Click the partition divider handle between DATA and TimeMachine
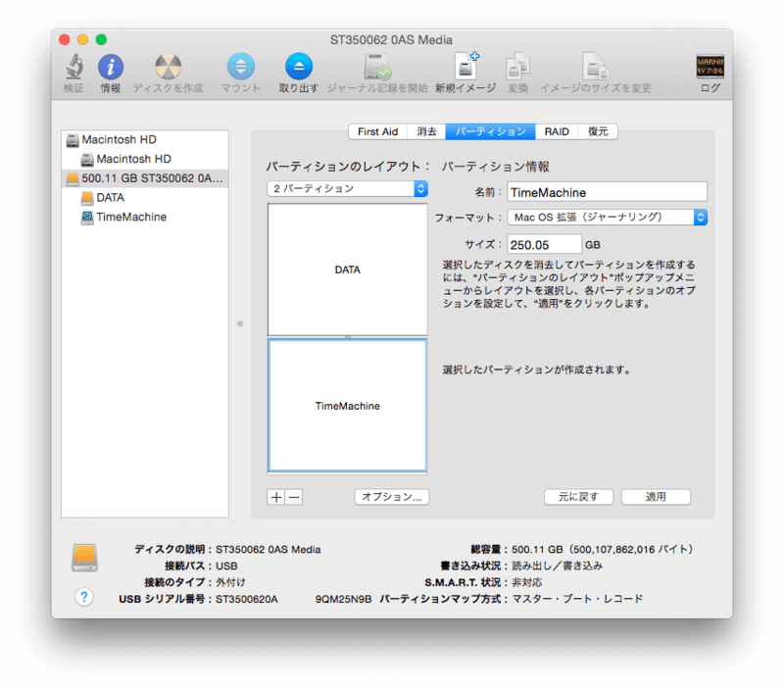 pos(347,337)
